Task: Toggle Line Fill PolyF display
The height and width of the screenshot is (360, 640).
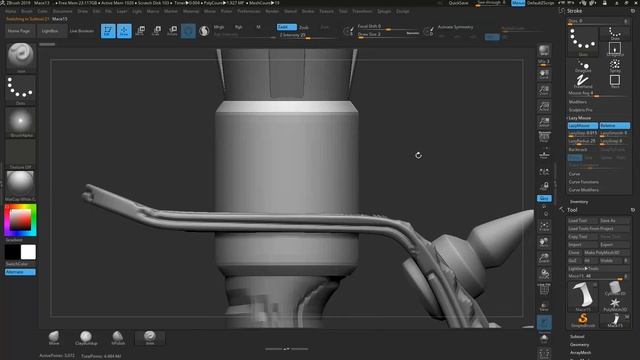Action: pyautogui.click(x=544, y=289)
